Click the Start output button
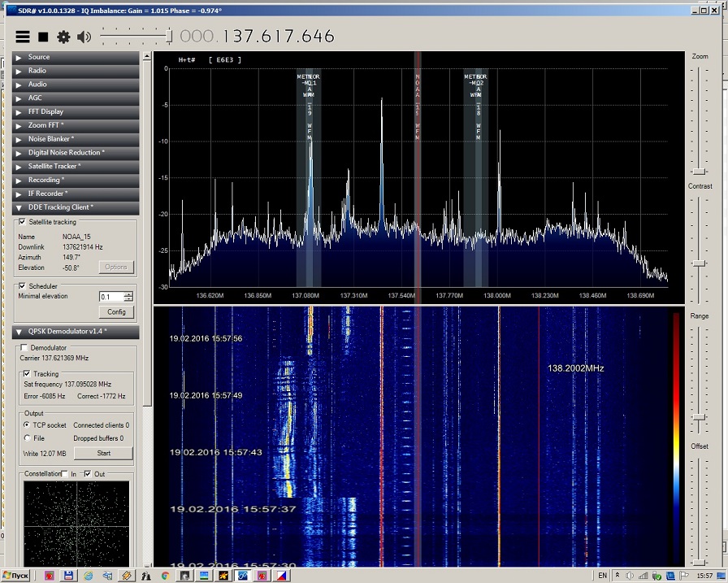 click(x=103, y=453)
